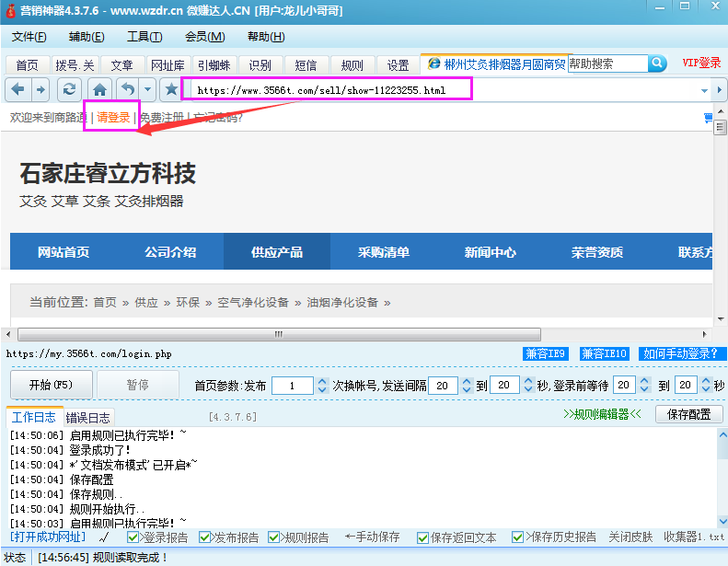Click the browser forward arrow icon
The width and height of the screenshot is (728, 566).
(x=41, y=89)
